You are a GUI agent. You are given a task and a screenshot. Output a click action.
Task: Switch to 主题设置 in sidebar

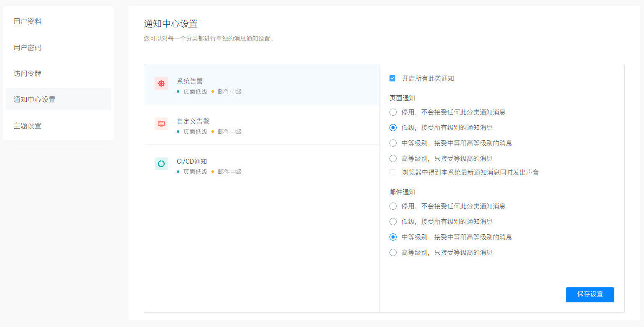[x=28, y=126]
